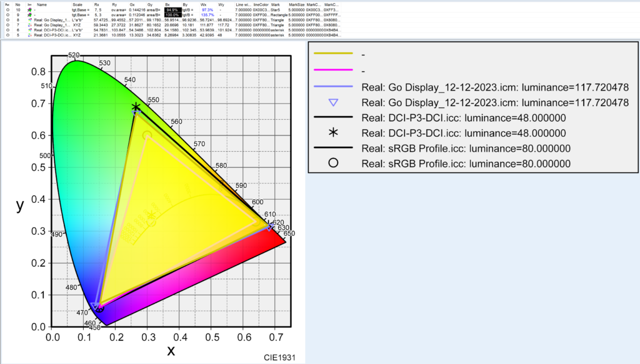640x364 pixels.
Task: Sort by the No column header
Action: 18,4
